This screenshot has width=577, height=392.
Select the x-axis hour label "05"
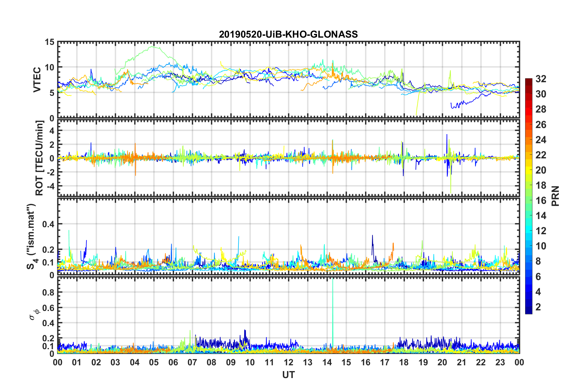(x=154, y=362)
